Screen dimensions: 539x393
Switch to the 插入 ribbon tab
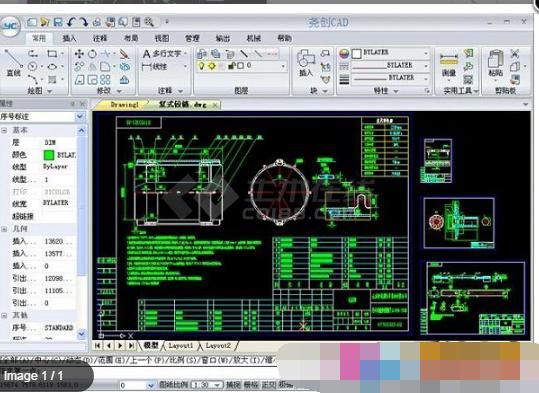click(x=69, y=38)
